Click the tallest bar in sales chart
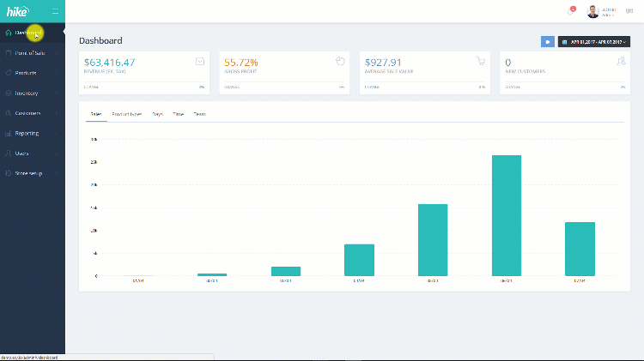 pos(507,215)
